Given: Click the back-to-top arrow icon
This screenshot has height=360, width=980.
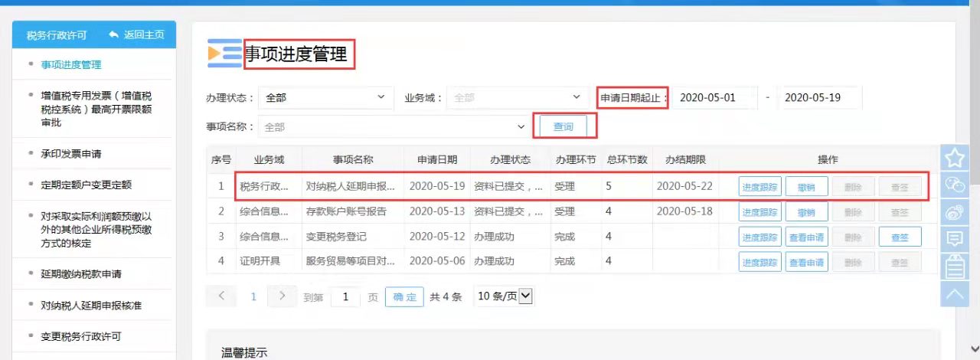Looking at the screenshot, I should click(954, 293).
